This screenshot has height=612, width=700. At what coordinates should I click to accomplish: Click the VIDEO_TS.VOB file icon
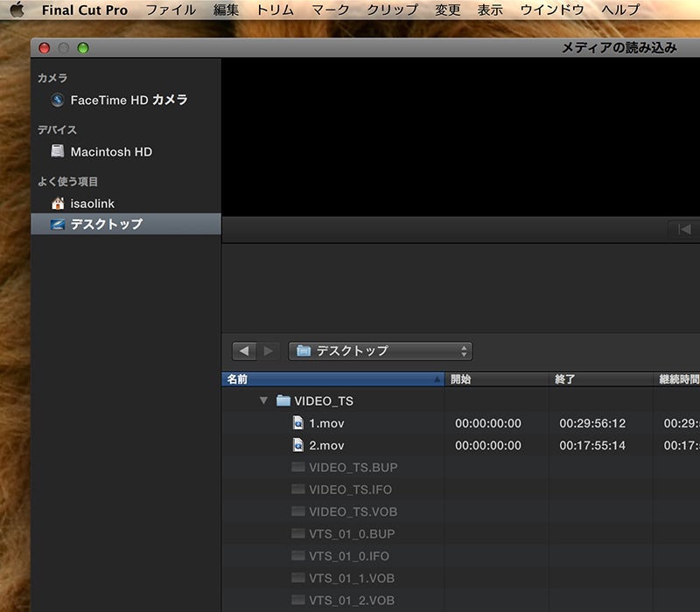[298, 511]
